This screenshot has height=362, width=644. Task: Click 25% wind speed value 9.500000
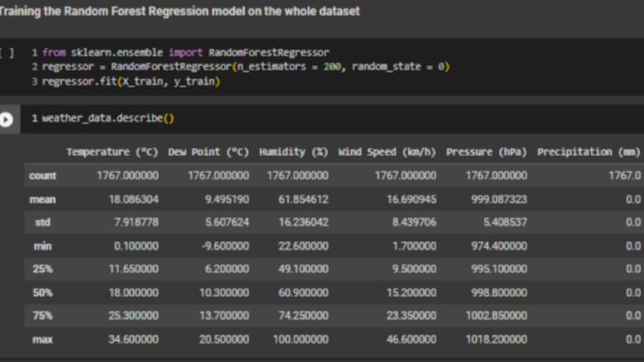(x=414, y=269)
